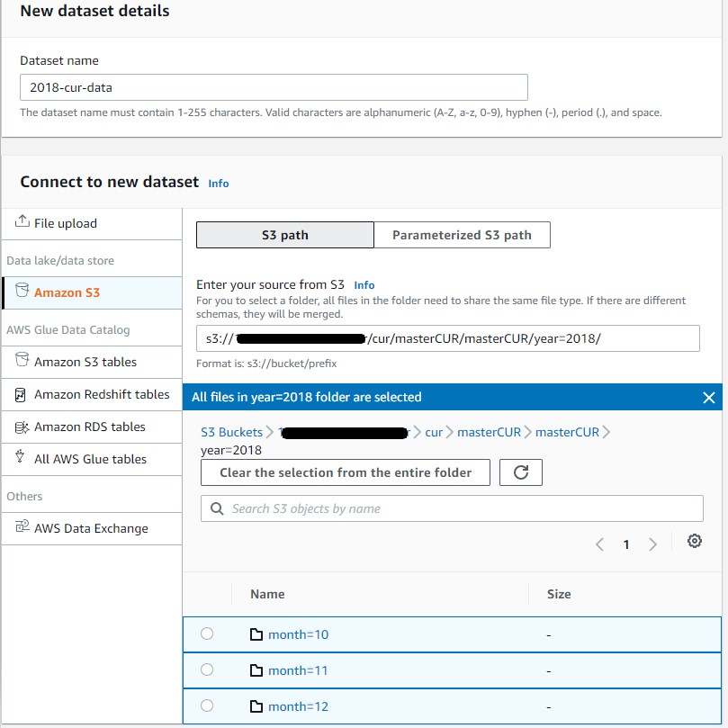Open the month=11 folder link

pyautogui.click(x=298, y=670)
